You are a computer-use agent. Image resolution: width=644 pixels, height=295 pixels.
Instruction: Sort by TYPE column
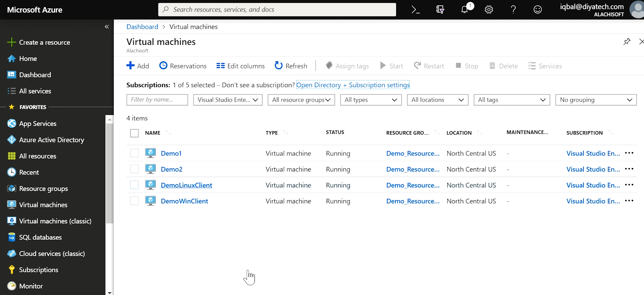pyautogui.click(x=272, y=133)
